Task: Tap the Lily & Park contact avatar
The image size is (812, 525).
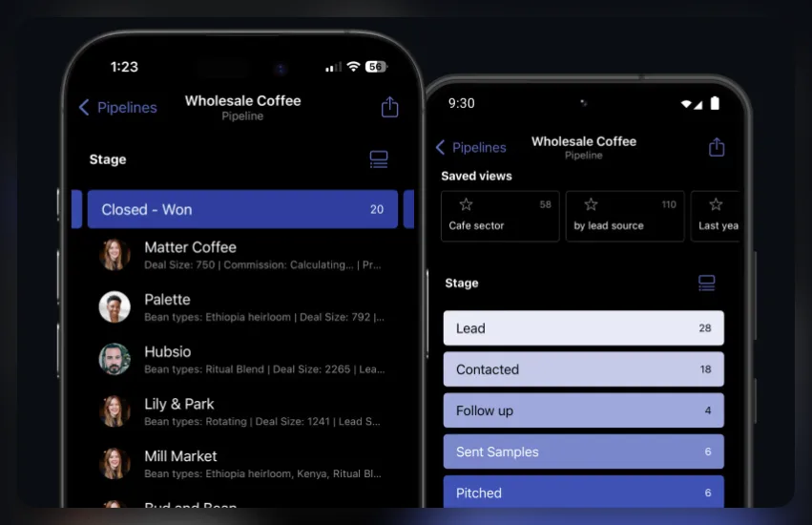Action: pyautogui.click(x=115, y=411)
